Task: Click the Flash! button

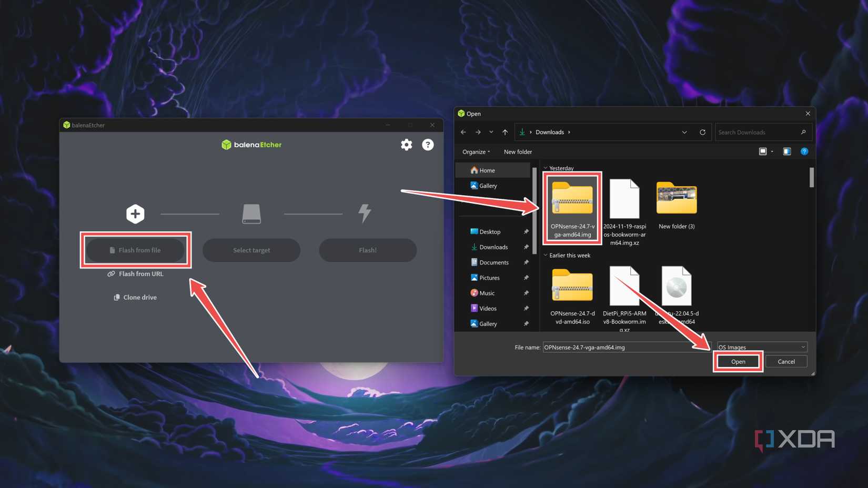Action: pyautogui.click(x=368, y=250)
